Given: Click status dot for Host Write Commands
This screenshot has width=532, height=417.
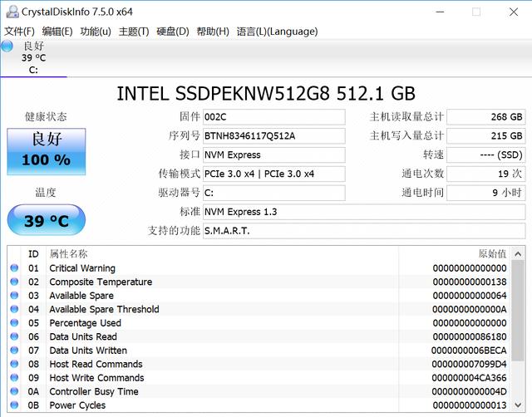Looking at the screenshot, I should (x=14, y=377).
